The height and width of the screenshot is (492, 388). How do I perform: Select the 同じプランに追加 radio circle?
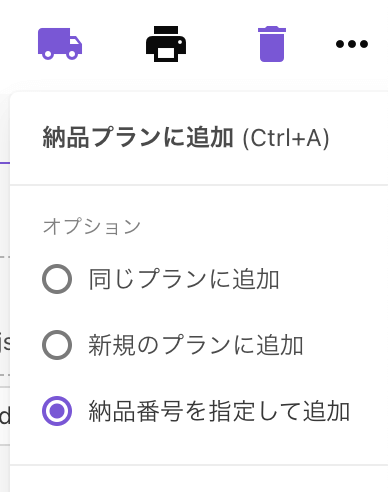pyautogui.click(x=57, y=279)
